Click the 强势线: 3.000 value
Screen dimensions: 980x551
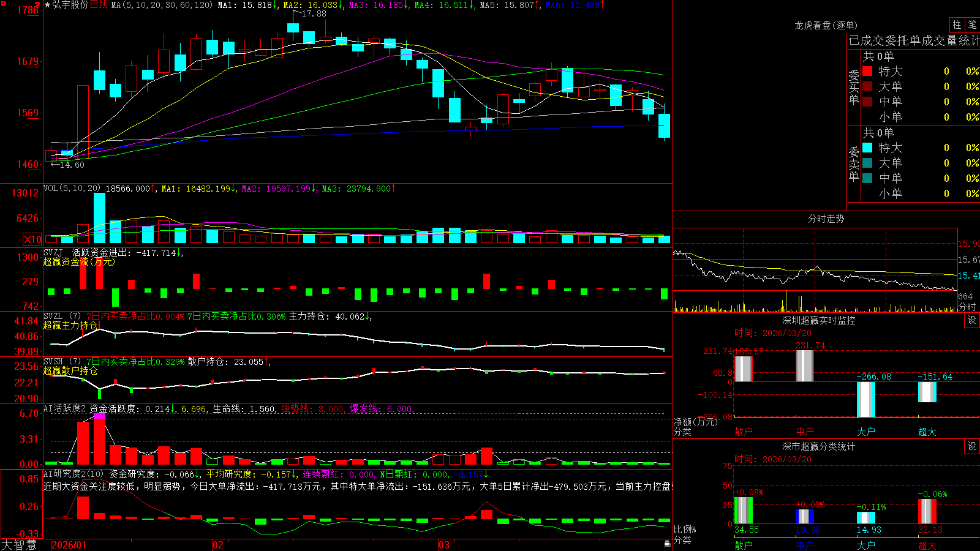(x=312, y=409)
